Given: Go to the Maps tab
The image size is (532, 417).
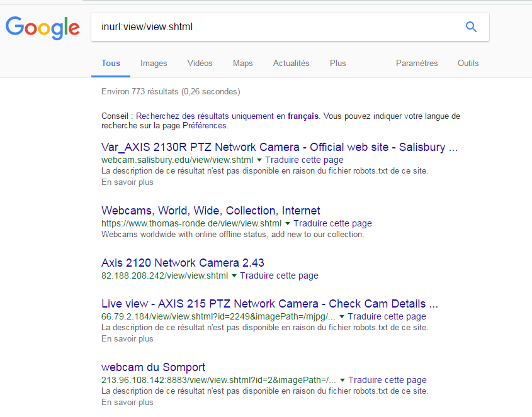Looking at the screenshot, I should [x=242, y=64].
